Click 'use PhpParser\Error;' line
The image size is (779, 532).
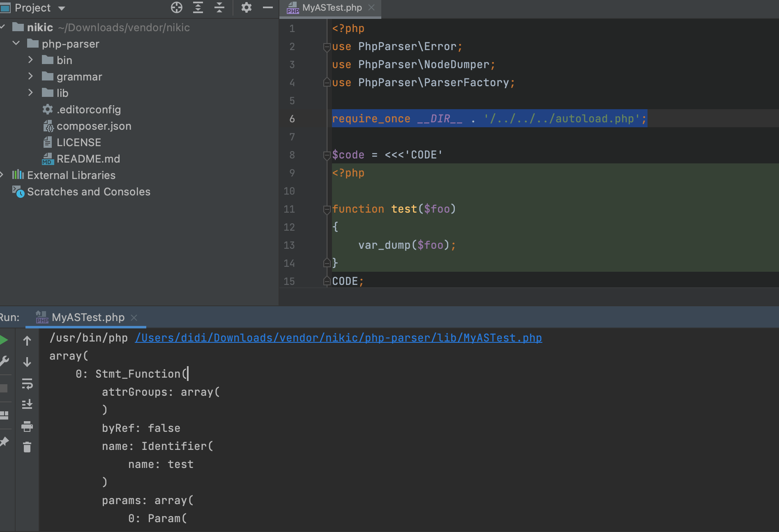(397, 46)
